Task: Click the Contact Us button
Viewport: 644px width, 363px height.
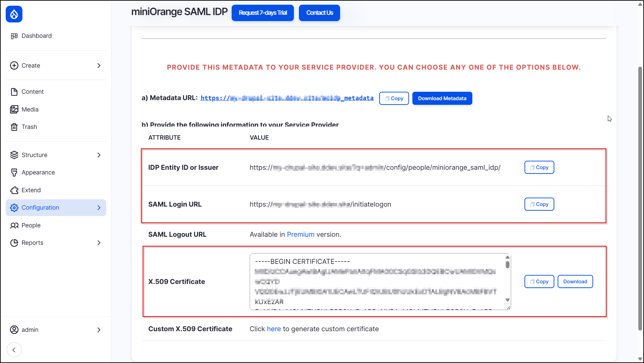Action: [x=319, y=13]
